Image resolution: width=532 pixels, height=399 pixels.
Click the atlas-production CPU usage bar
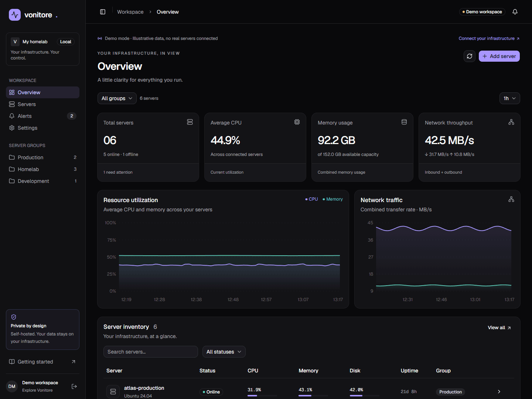click(262, 396)
